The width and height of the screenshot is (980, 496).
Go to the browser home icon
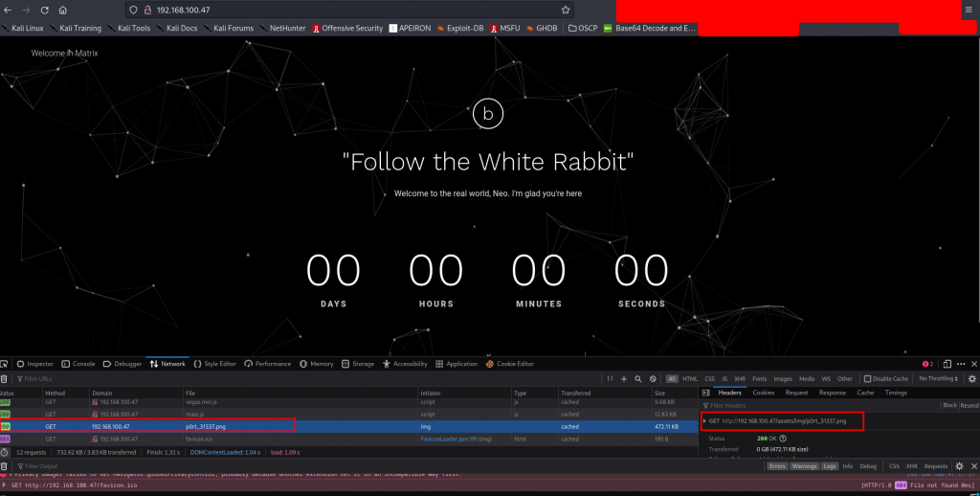click(x=62, y=10)
